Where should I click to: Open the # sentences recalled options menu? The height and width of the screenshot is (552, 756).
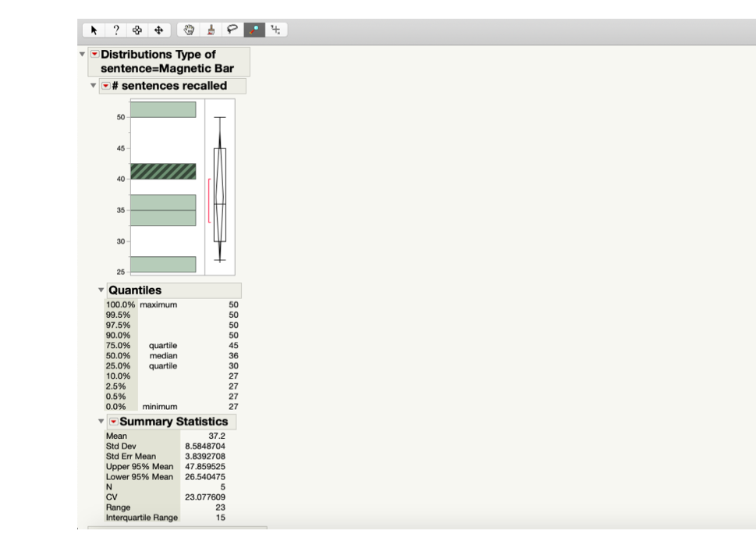tap(106, 86)
